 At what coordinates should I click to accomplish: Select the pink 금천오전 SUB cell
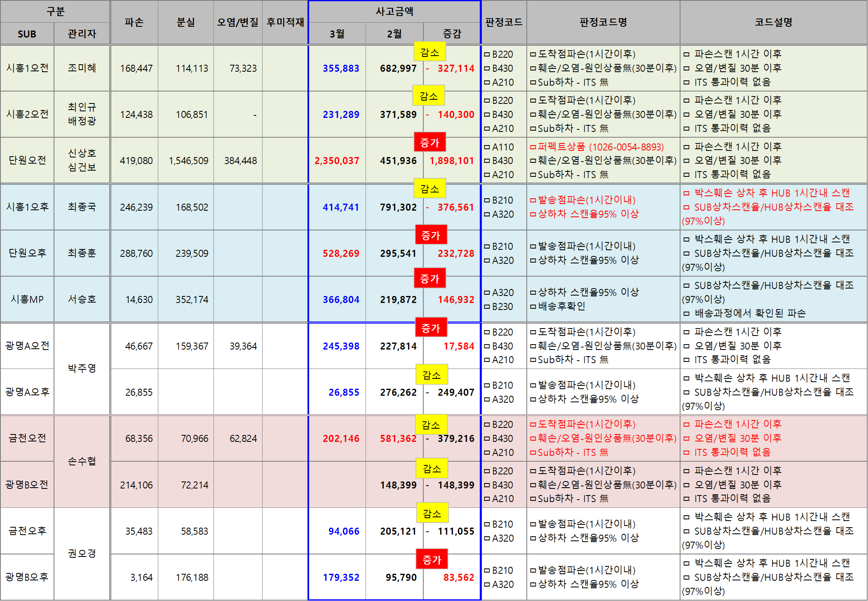click(x=27, y=438)
